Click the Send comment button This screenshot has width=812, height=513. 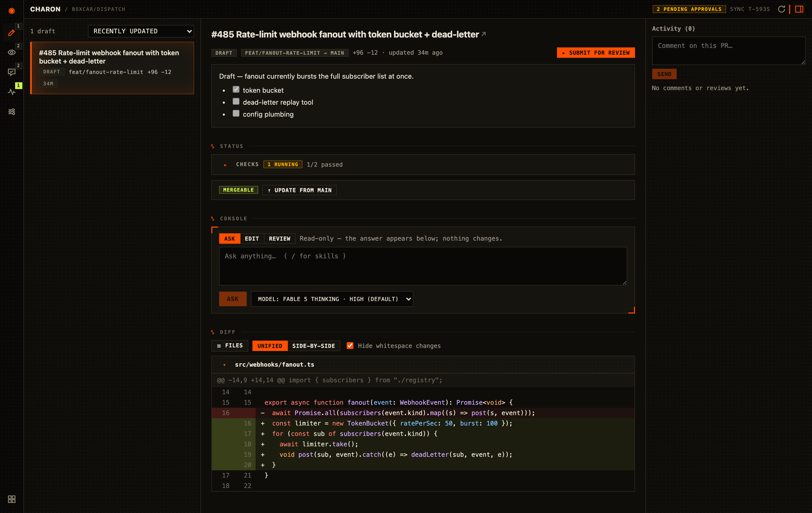tap(664, 74)
